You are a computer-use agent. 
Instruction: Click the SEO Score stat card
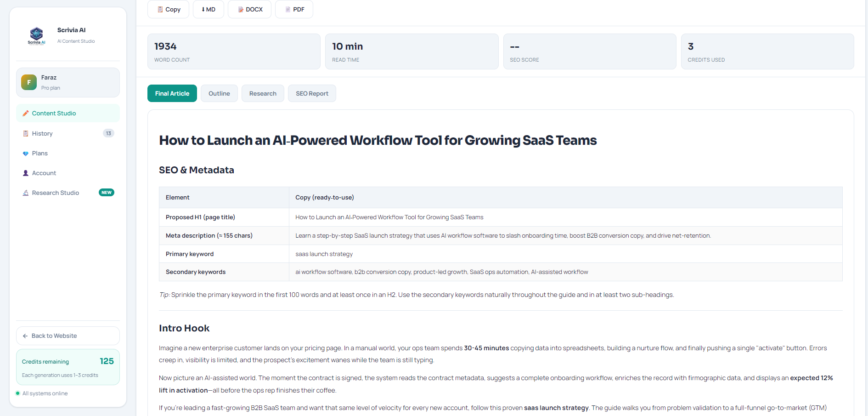click(590, 51)
